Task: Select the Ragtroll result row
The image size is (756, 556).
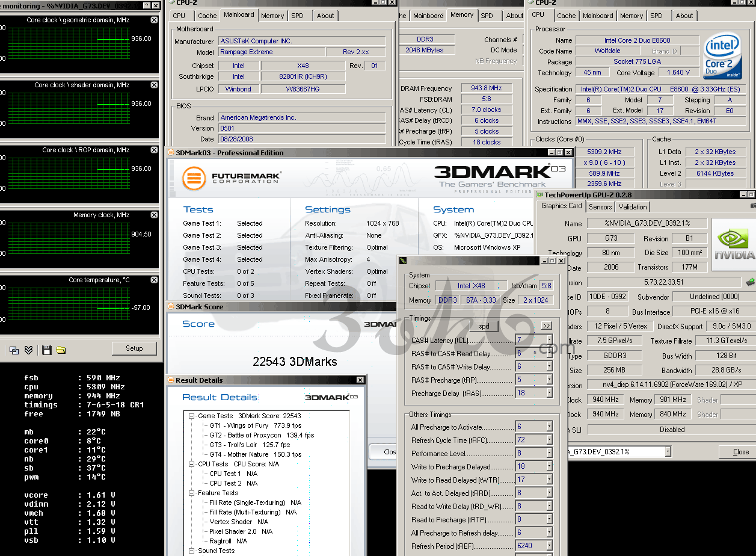Action: pyautogui.click(x=228, y=541)
